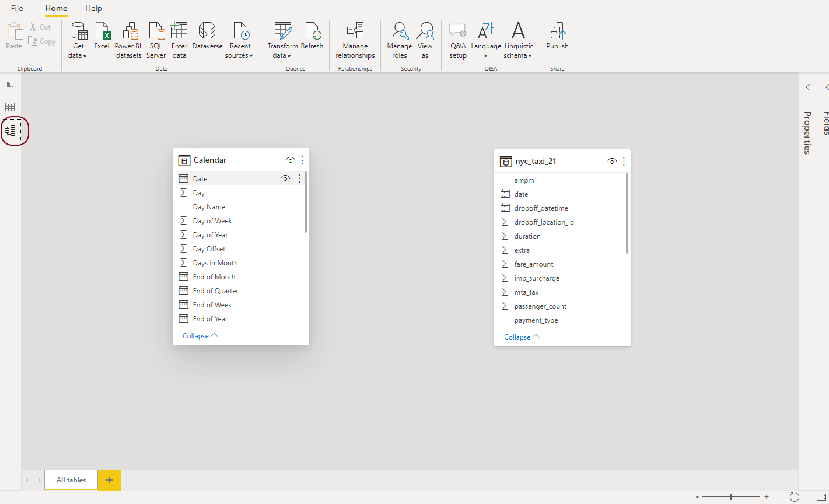Open the Recent sources dropdown

(239, 51)
